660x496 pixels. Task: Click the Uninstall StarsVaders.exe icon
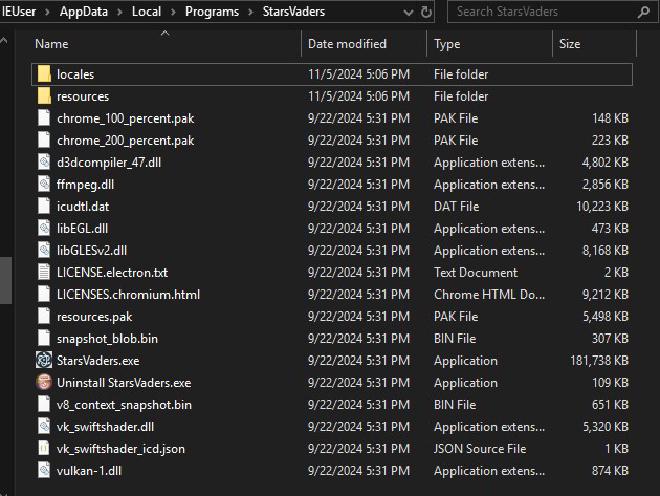tap(44, 382)
